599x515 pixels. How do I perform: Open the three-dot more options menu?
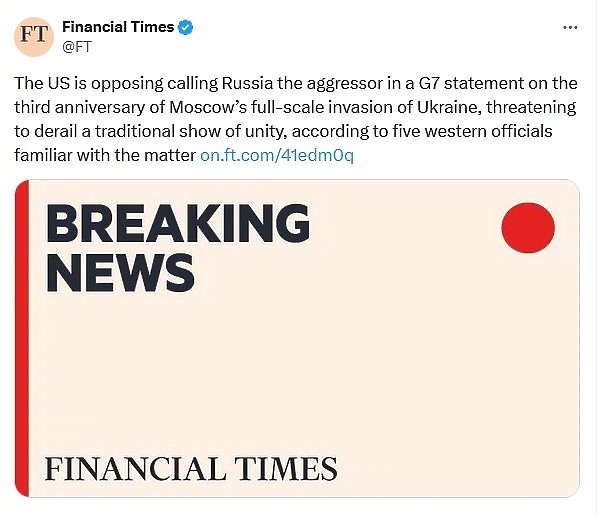570,28
